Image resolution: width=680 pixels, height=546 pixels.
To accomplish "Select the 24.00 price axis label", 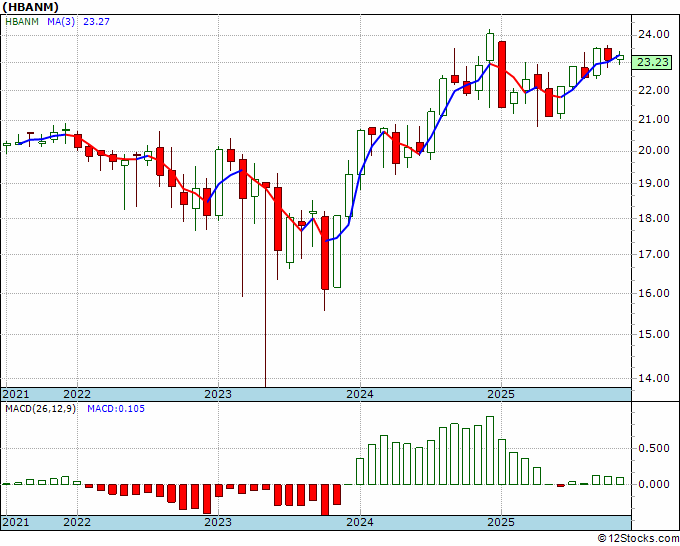I will 654,34.
